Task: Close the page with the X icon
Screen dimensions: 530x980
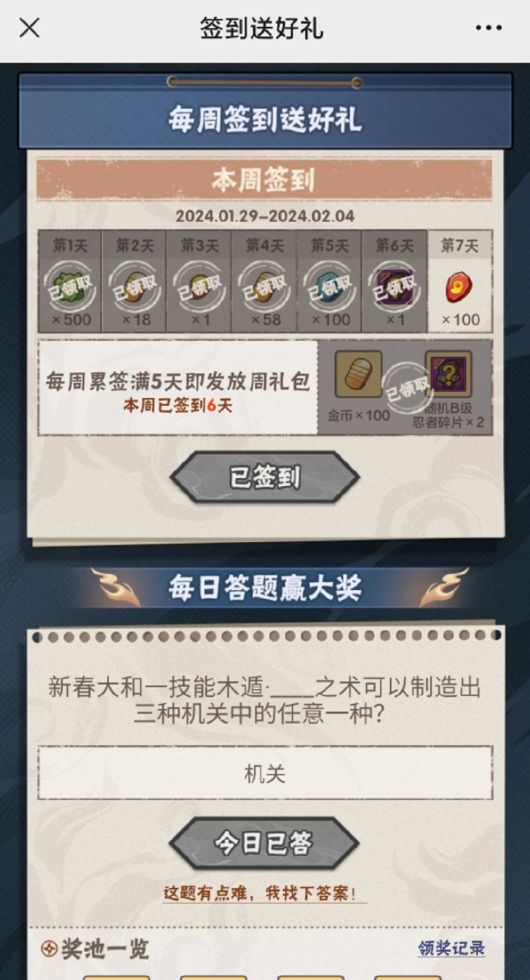Action: tap(29, 28)
